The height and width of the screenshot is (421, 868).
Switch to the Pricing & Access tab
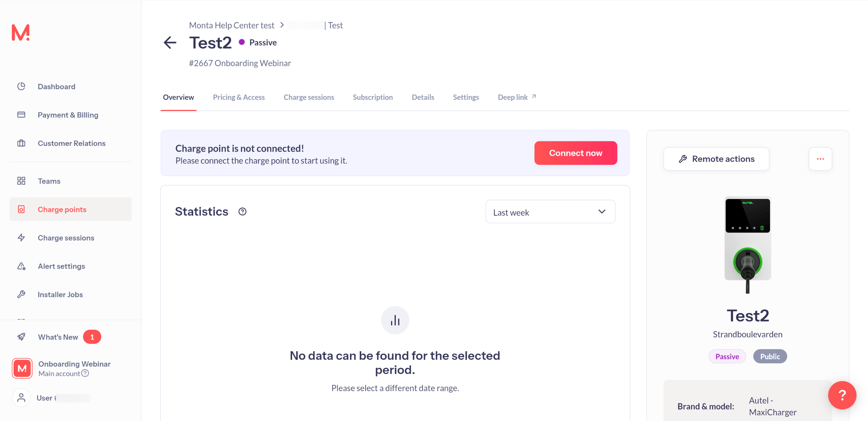click(238, 97)
